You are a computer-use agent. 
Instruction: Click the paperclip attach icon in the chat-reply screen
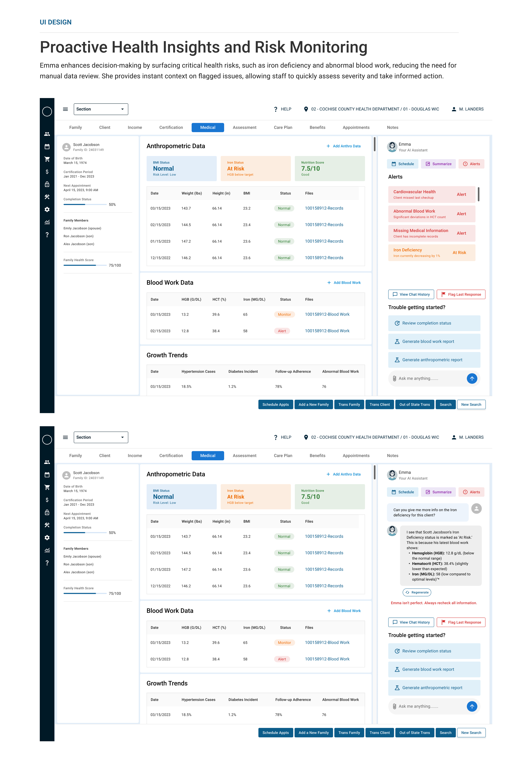pos(394,707)
